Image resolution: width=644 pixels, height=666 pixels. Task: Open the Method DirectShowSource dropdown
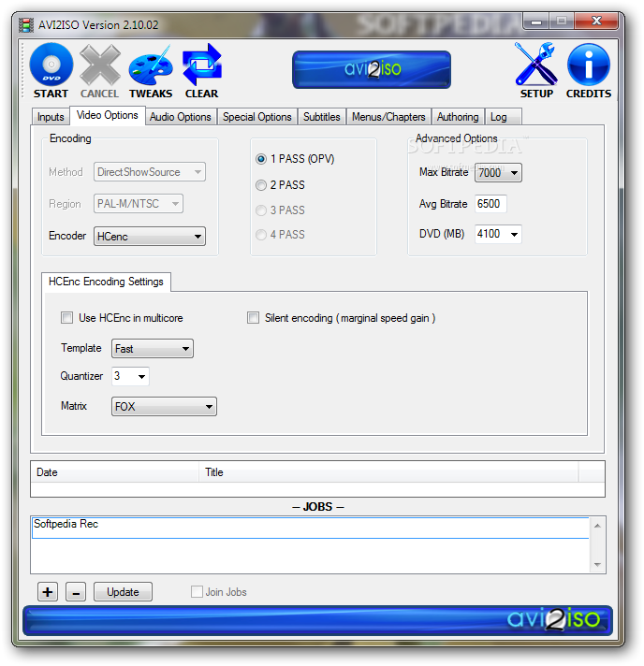150,172
